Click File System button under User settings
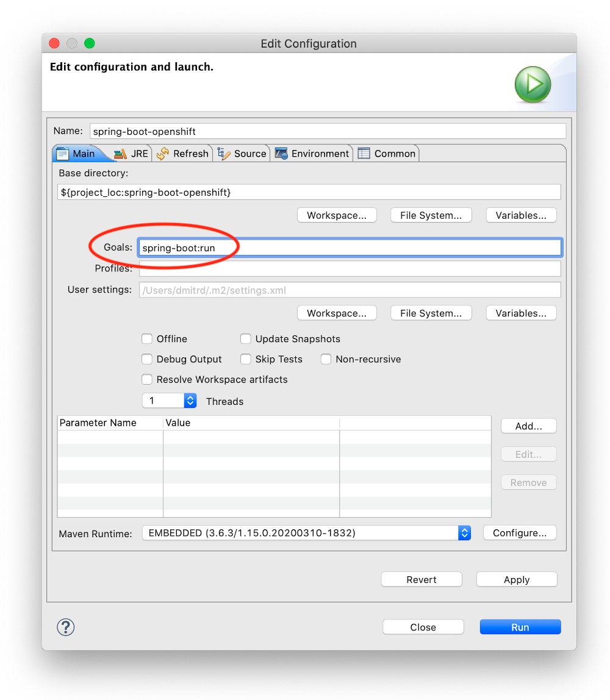Image resolution: width=610 pixels, height=700 pixels. coord(431,313)
